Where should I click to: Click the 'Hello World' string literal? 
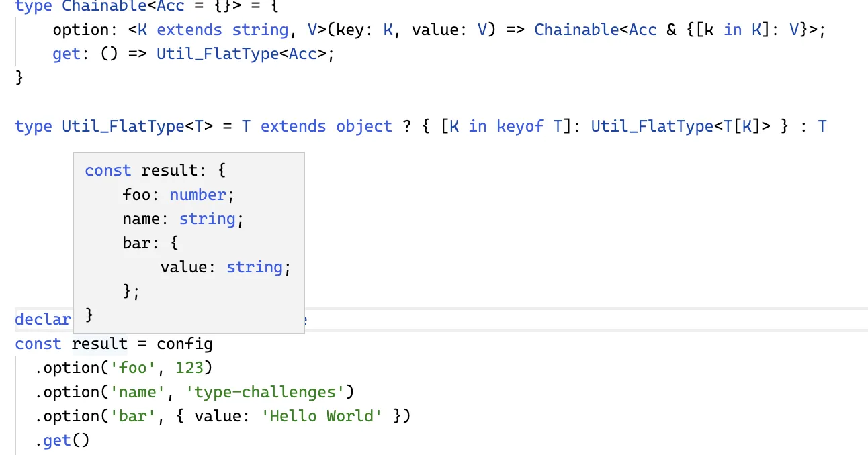pos(325,417)
